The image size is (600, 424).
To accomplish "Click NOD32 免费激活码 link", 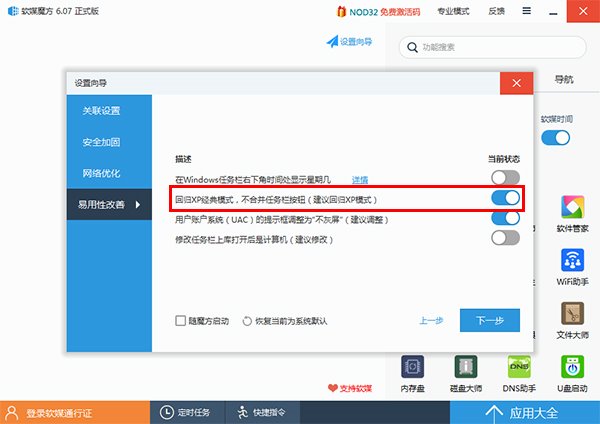I will (x=385, y=12).
